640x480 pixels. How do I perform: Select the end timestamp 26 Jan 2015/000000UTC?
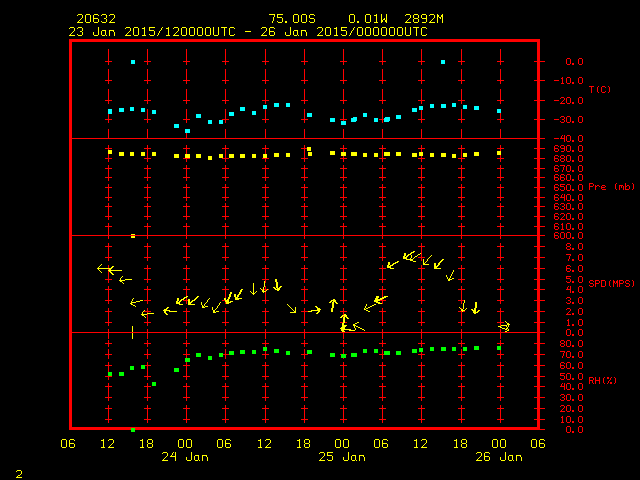tap(344, 32)
